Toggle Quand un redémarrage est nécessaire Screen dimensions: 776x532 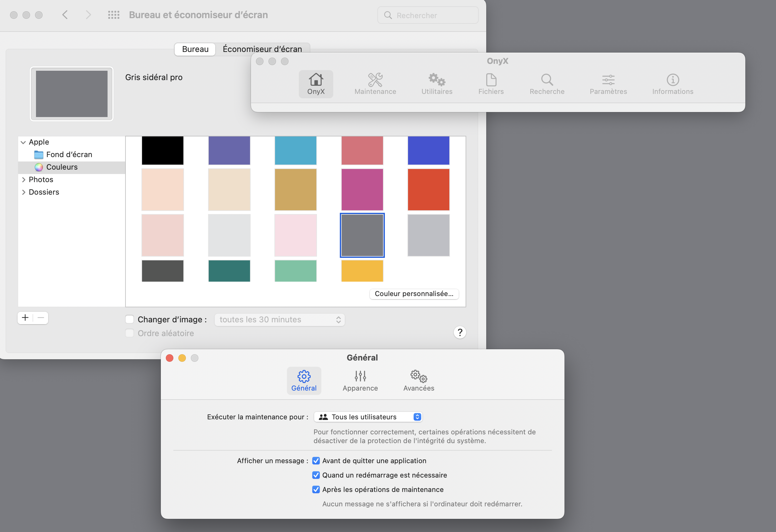point(316,475)
